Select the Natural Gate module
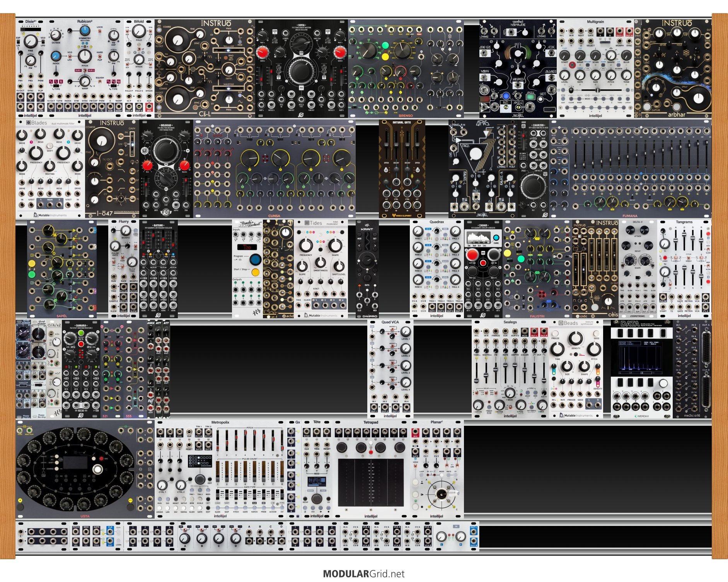This screenshot has width=728, height=582. (402, 169)
